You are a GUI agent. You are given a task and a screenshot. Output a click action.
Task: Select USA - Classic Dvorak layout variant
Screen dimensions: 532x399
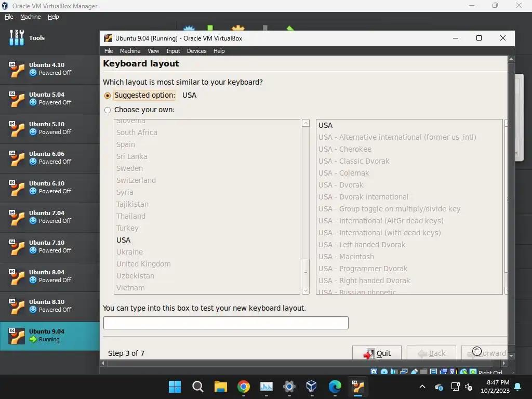click(x=354, y=161)
